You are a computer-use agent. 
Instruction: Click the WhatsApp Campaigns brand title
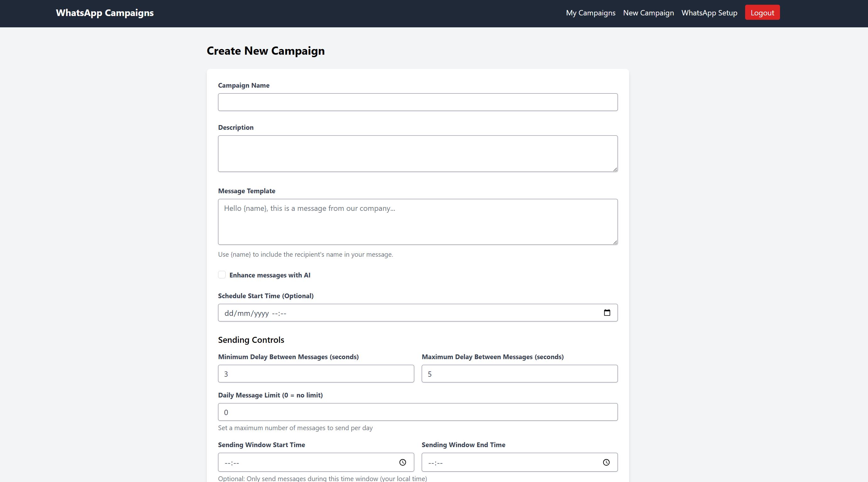(105, 13)
